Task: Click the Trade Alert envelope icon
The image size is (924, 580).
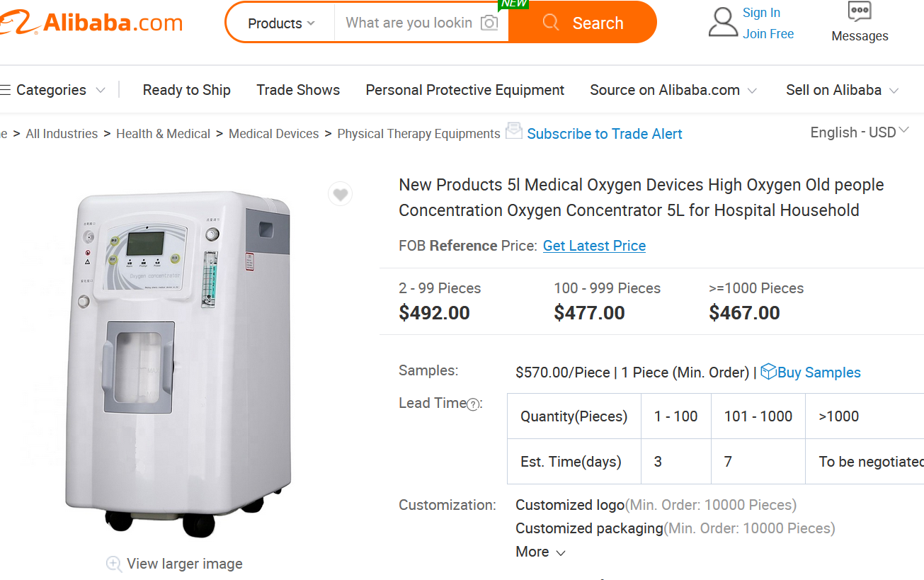Action: 514,131
